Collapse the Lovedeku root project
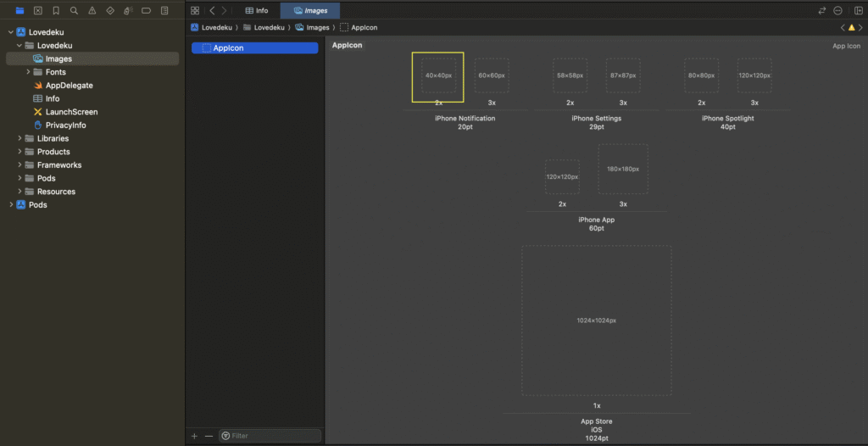This screenshot has height=446, width=868. (x=11, y=32)
